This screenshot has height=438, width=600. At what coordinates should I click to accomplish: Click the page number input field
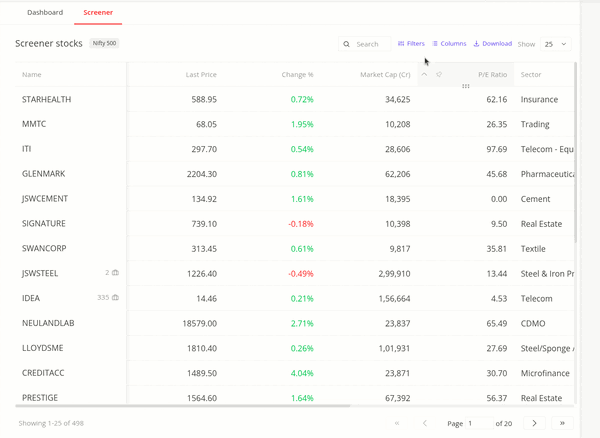479,423
